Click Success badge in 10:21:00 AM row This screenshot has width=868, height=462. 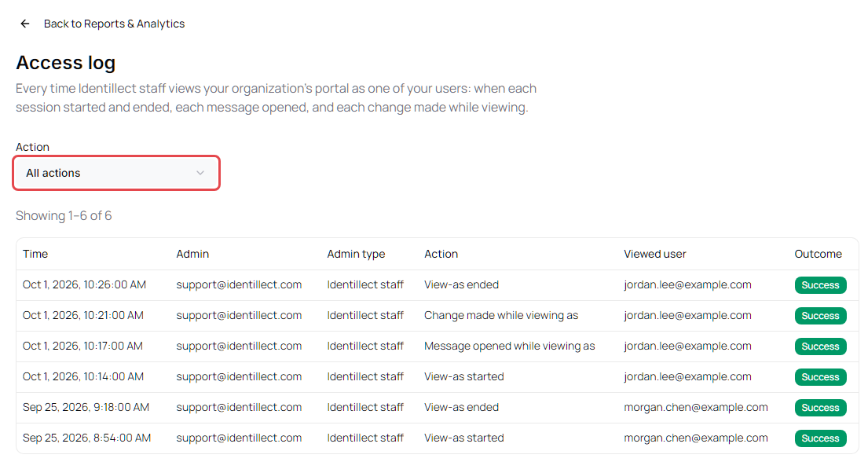[820, 316]
